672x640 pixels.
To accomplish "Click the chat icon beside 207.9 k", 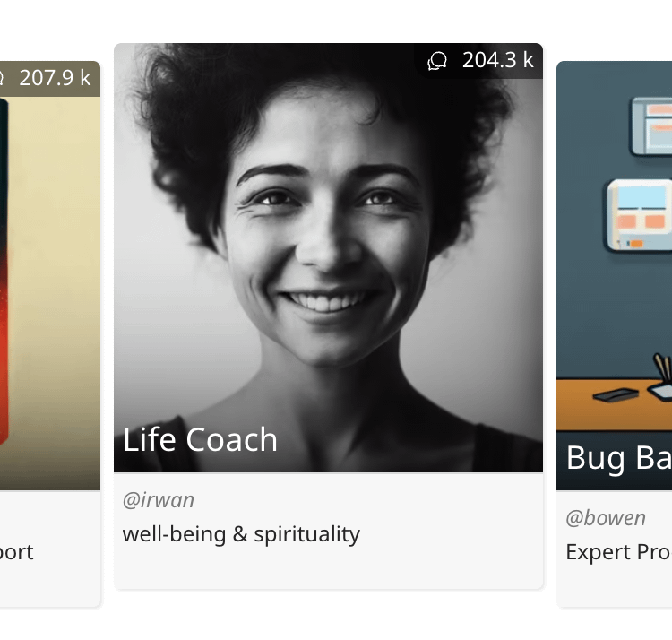I will coord(1,79).
